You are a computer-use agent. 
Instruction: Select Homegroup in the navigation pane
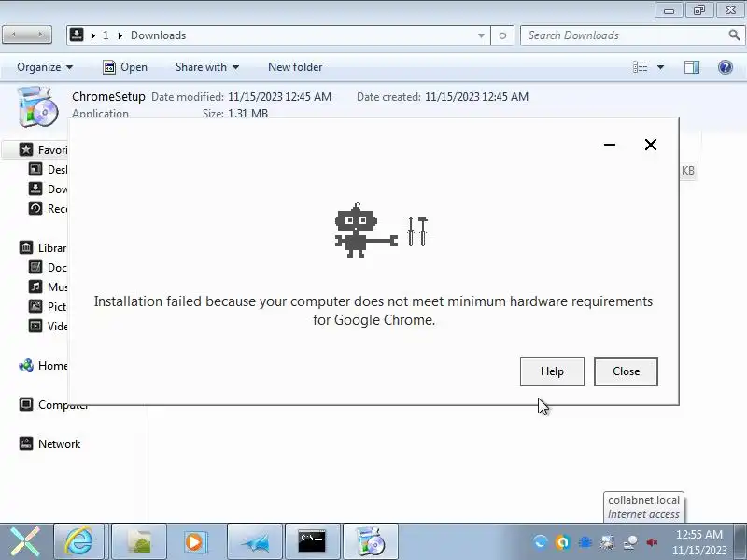[44, 366]
